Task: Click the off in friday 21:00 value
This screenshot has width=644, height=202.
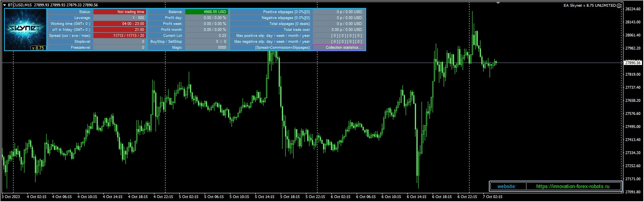Action: tap(120, 30)
